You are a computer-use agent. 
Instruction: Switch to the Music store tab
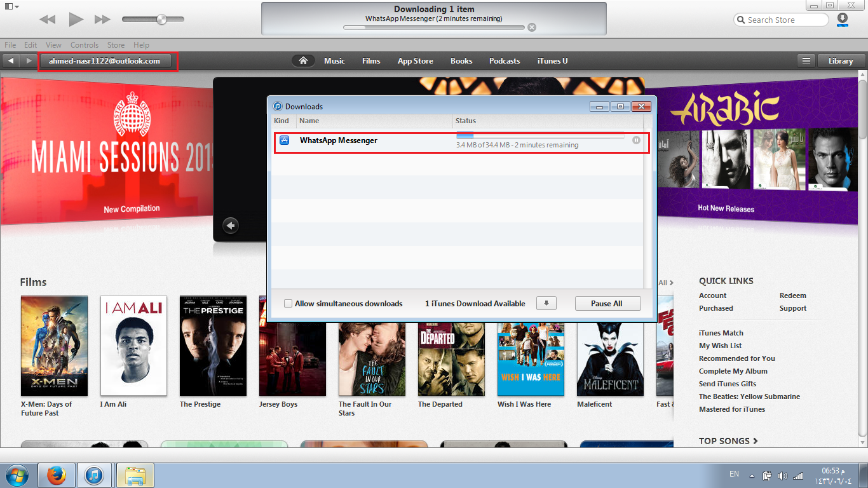click(x=334, y=61)
